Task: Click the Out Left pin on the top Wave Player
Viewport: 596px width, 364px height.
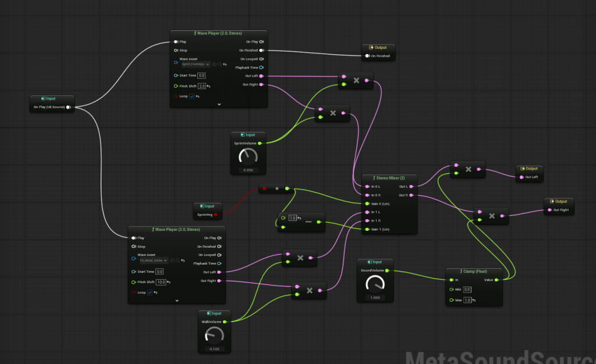Action: (x=261, y=76)
